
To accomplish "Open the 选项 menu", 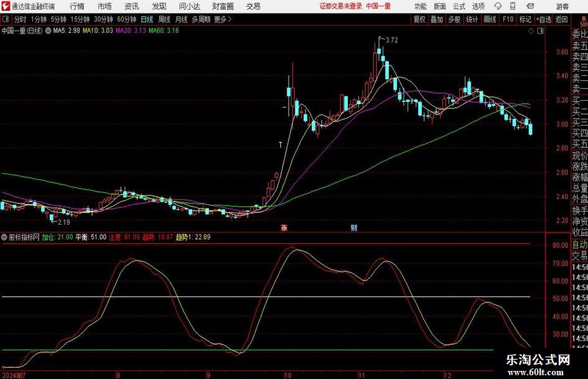I will click(x=478, y=6).
